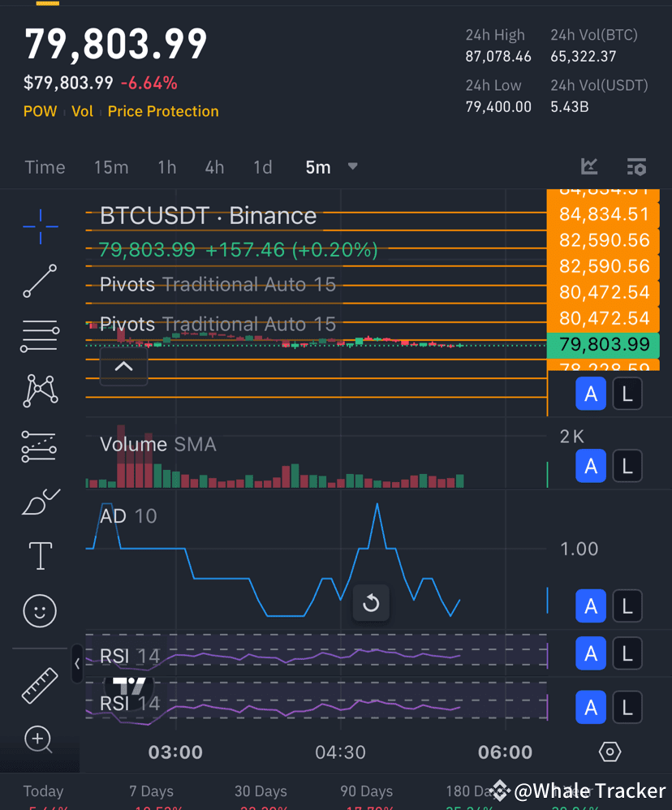Select the crosshair cursor tool
Viewport: 672px width, 810px height.
coord(39,227)
